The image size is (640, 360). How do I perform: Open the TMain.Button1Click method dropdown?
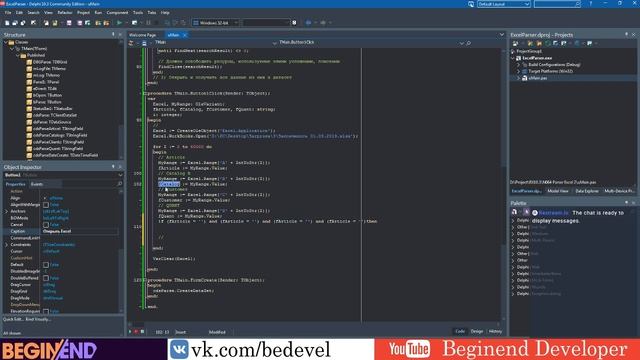click(x=461, y=42)
